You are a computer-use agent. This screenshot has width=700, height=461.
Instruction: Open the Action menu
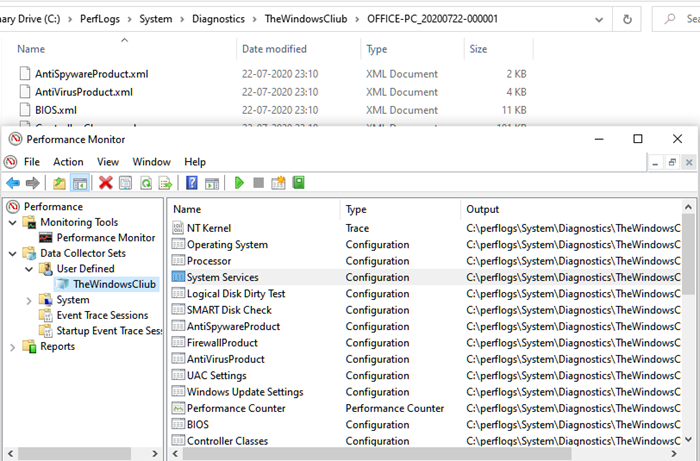[68, 161]
